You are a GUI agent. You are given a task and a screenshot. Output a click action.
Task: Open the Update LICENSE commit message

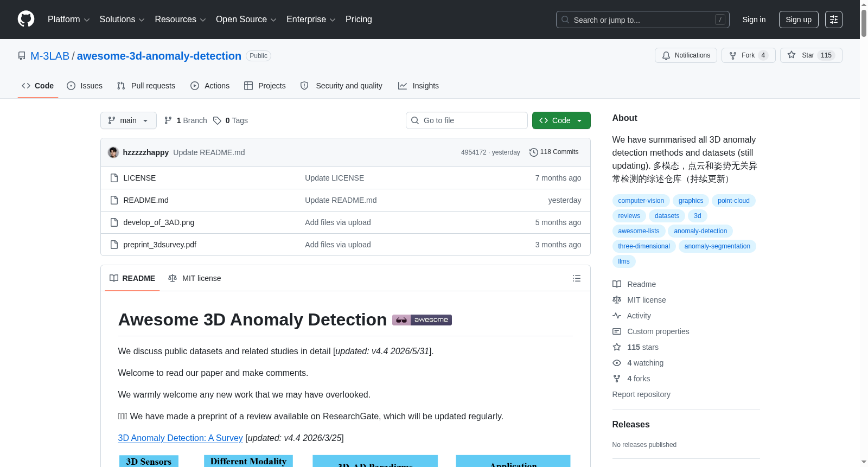tap(334, 178)
